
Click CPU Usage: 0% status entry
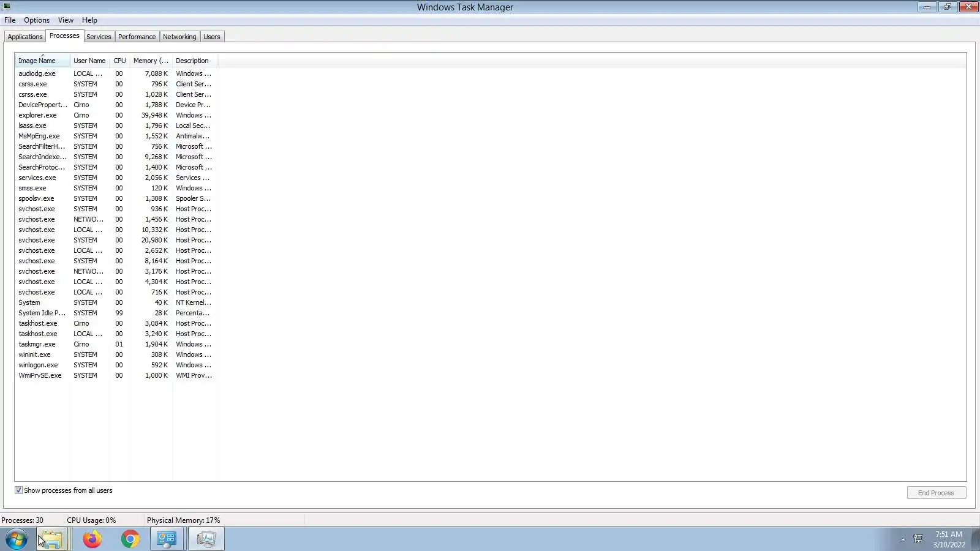pos(91,520)
